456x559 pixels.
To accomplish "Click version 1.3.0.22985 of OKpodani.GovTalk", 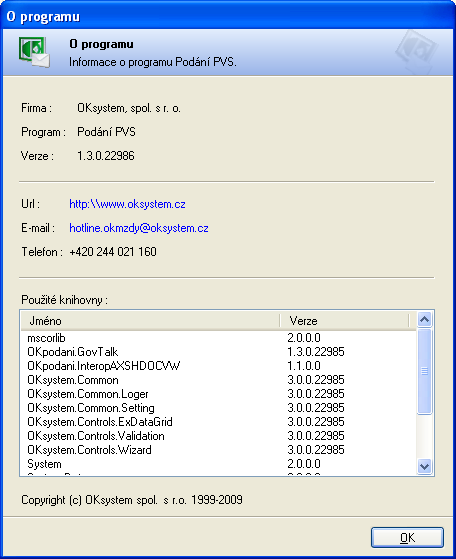I will point(316,352).
